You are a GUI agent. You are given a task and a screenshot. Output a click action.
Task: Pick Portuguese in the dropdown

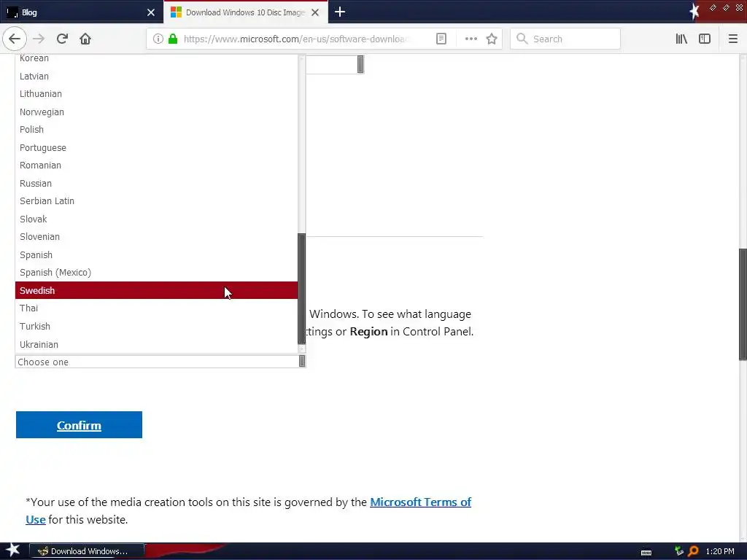(157, 147)
